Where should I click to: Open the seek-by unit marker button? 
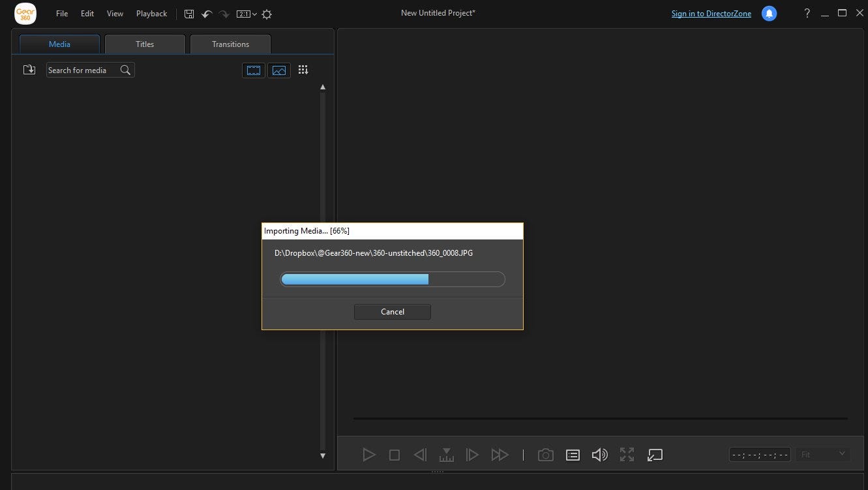(447, 455)
